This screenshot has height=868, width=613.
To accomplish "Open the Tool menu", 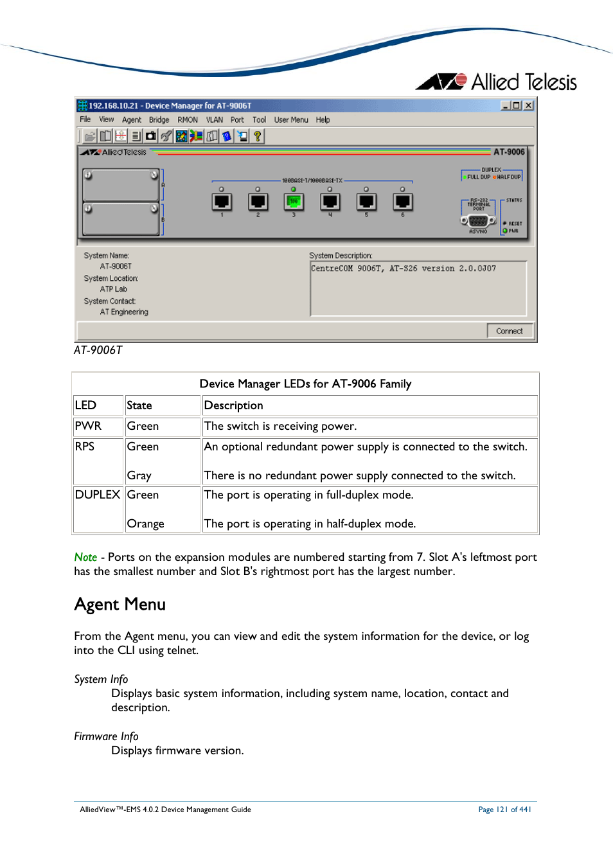I will [x=259, y=120].
